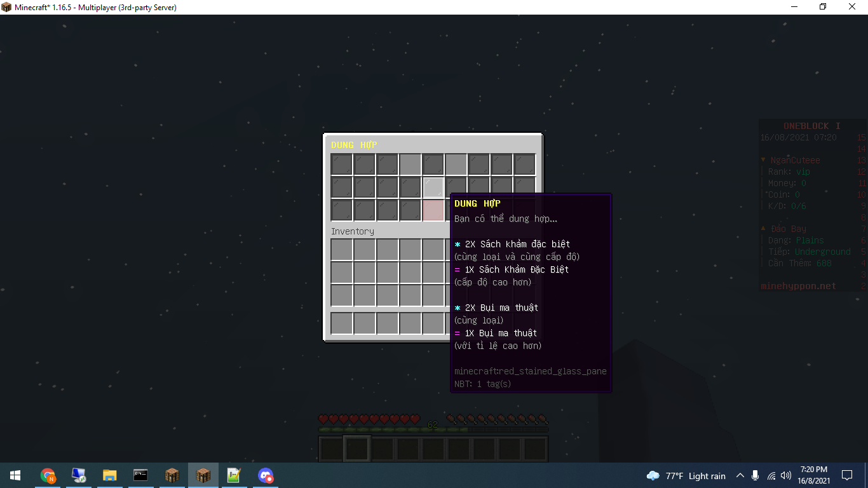This screenshot has height=488, width=868.
Task: Click the '16/08/2021 07:20' scoreboard date
Action: (798, 137)
